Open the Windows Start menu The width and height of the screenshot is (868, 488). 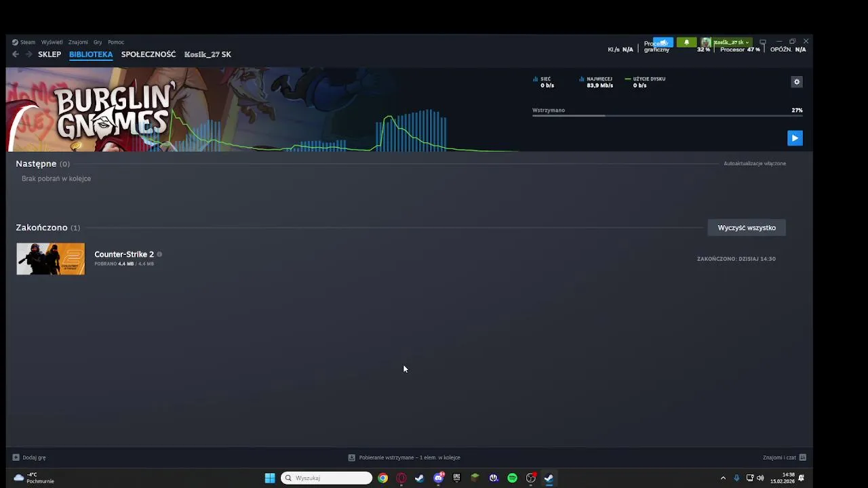click(270, 478)
